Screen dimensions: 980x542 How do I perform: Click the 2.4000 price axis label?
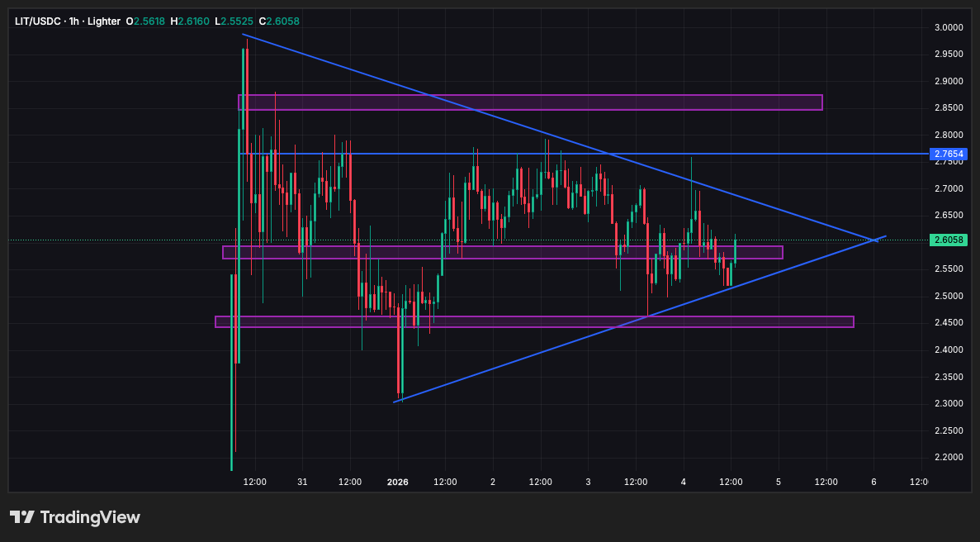click(949, 349)
